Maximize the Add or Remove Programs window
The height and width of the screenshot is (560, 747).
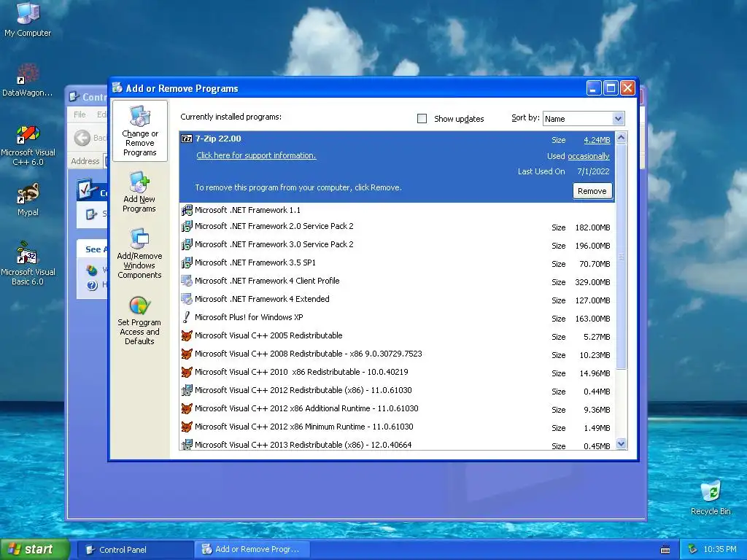[611, 88]
